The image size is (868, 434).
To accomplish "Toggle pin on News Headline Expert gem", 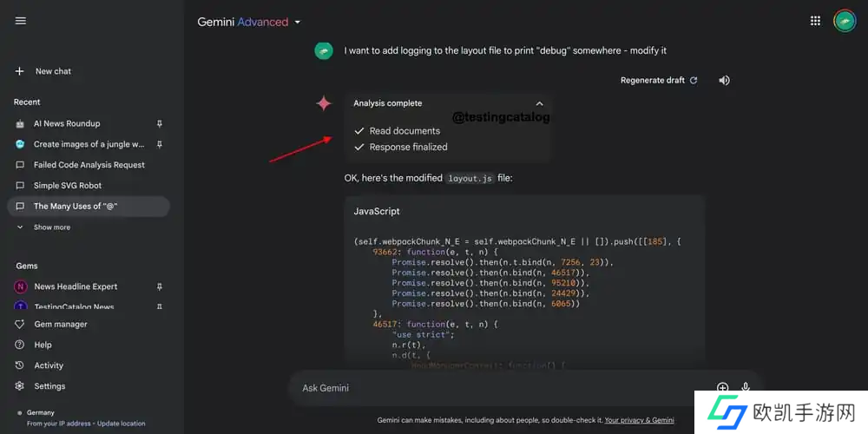I will tap(159, 286).
